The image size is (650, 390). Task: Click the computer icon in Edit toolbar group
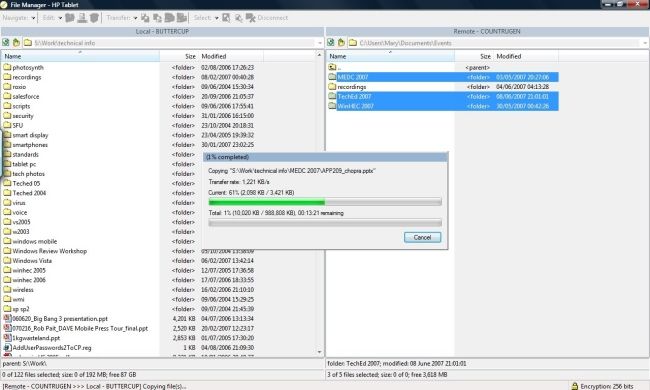(82, 18)
